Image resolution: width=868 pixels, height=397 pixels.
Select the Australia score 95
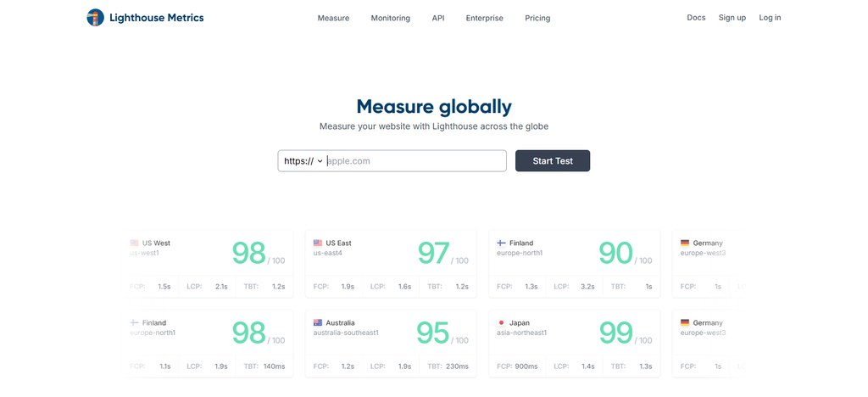(x=432, y=333)
